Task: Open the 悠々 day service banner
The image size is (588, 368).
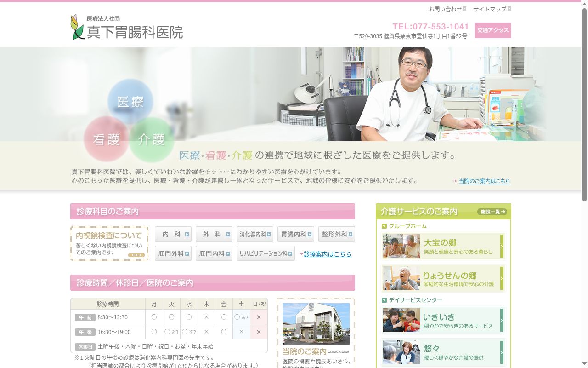Action: coord(443,352)
